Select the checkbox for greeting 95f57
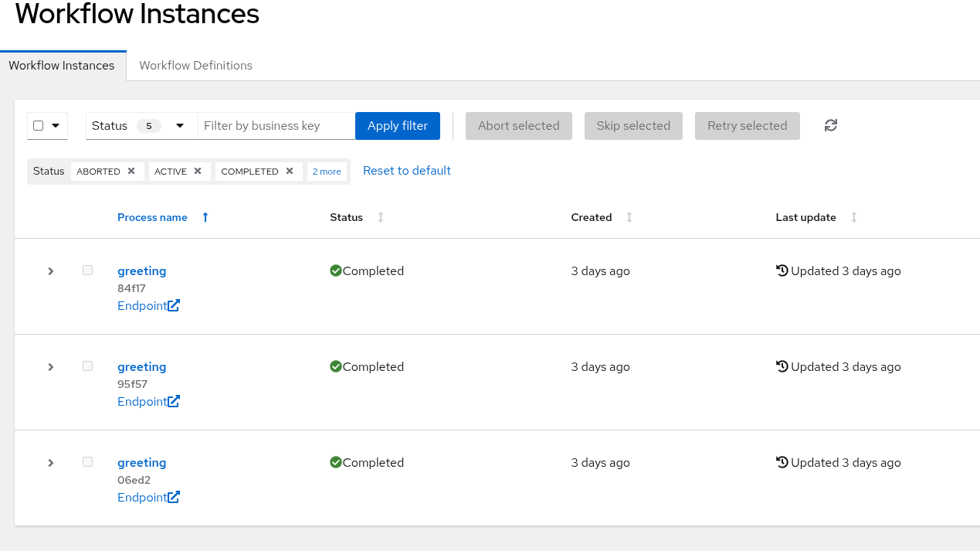Image resolution: width=980 pixels, height=551 pixels. 88,366
